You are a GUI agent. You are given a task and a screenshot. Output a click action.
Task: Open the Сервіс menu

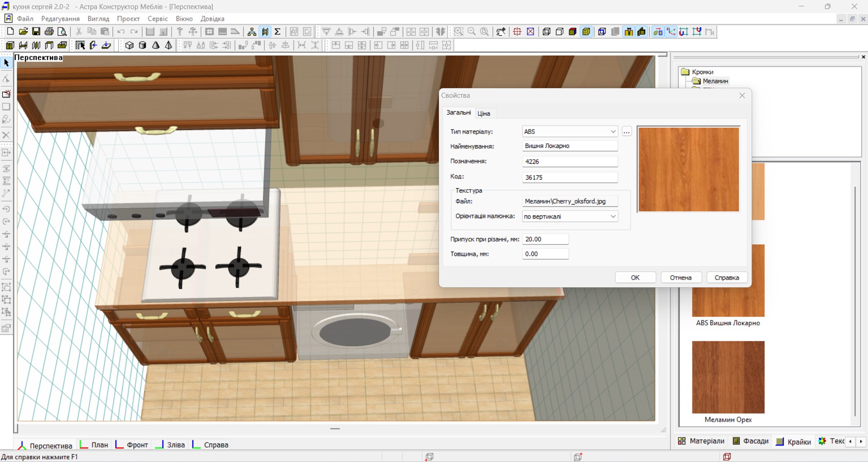[x=157, y=19]
